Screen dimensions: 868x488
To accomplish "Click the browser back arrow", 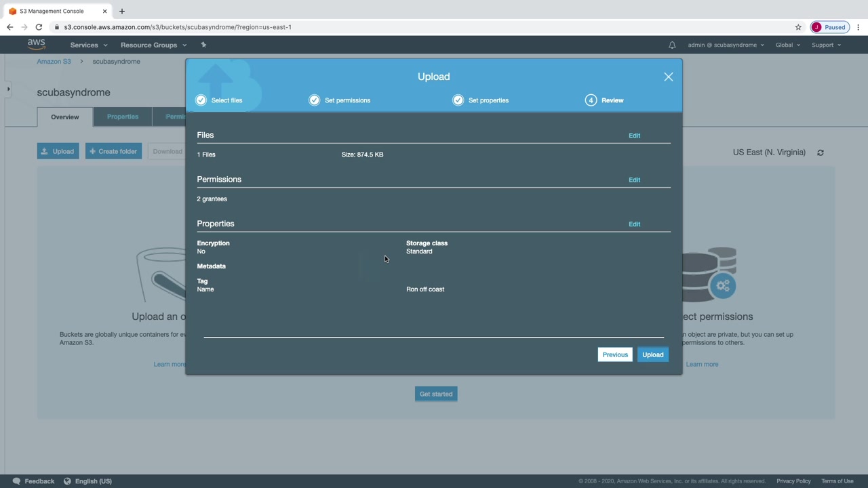I will (9, 27).
